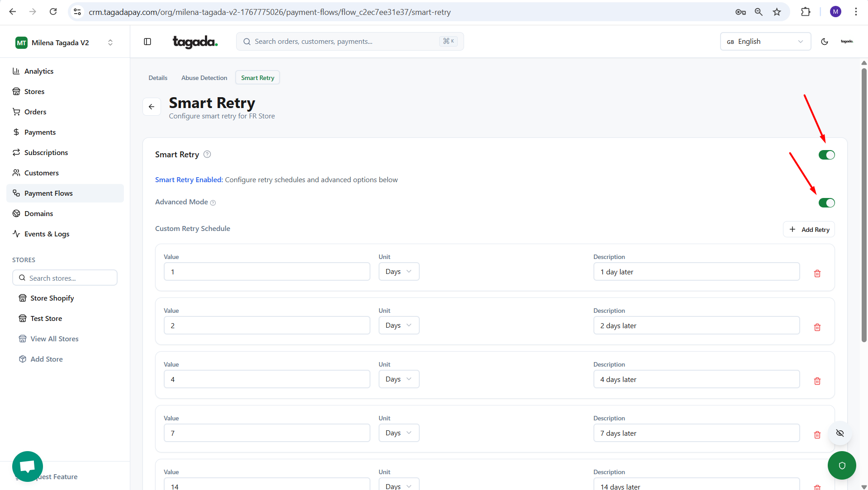Expand the English language selector
868x490 pixels.
click(765, 42)
